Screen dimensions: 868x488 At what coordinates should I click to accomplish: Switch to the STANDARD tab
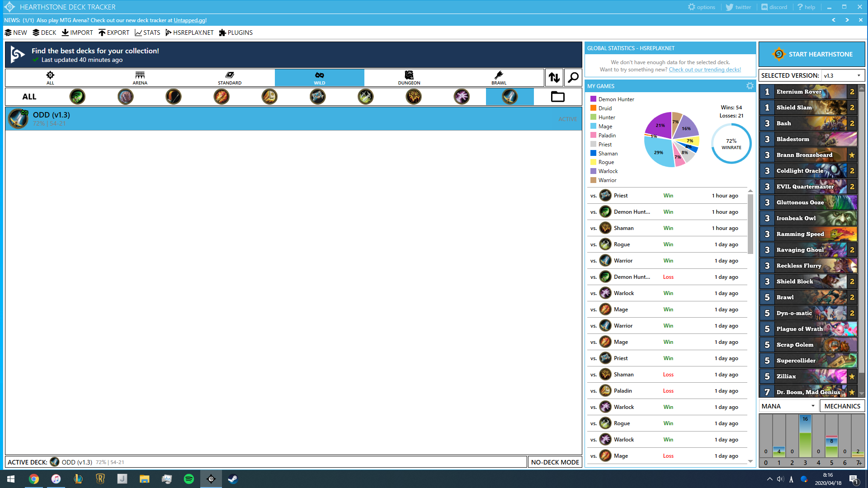[x=230, y=78]
